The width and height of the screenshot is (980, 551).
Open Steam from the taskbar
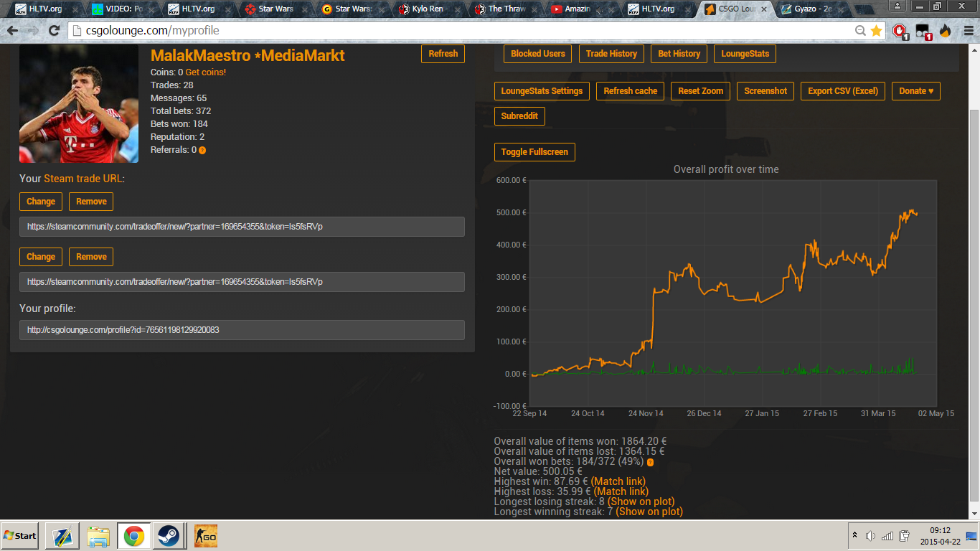point(169,536)
